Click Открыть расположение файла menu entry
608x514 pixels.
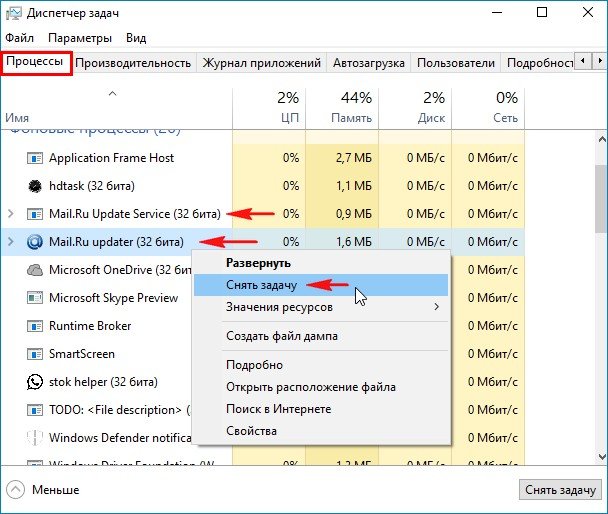pos(310,387)
